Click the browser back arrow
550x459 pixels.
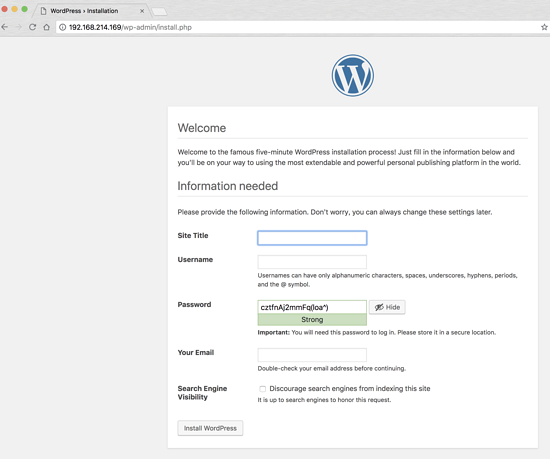[x=5, y=27]
